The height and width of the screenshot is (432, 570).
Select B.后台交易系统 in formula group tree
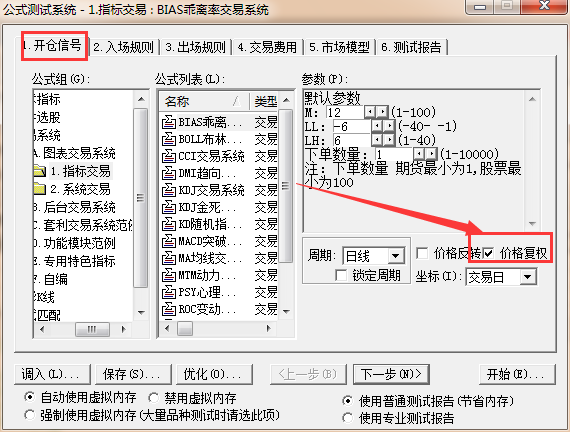[x=75, y=207]
